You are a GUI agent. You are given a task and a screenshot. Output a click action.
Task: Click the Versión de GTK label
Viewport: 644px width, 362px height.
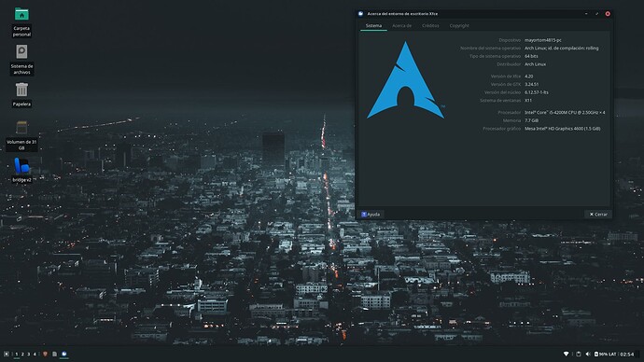coord(506,84)
